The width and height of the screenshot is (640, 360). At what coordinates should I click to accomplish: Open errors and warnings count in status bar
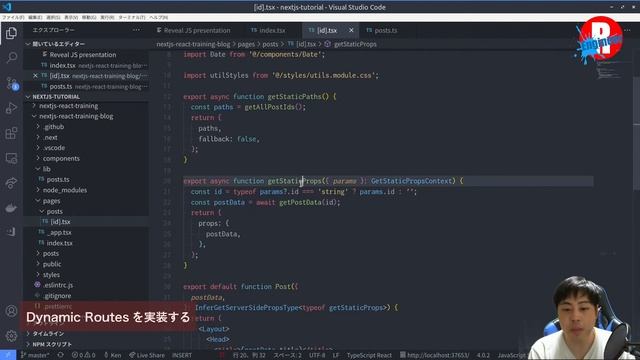tap(84, 355)
